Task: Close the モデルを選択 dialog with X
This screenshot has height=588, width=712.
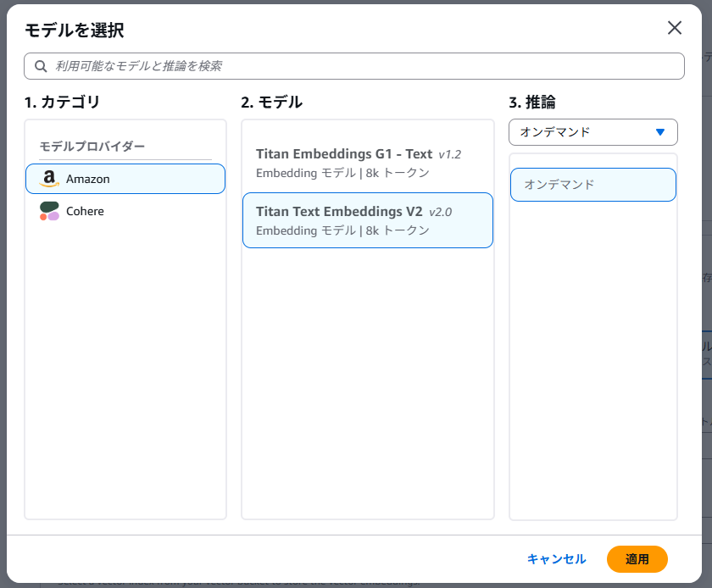Action: click(675, 28)
